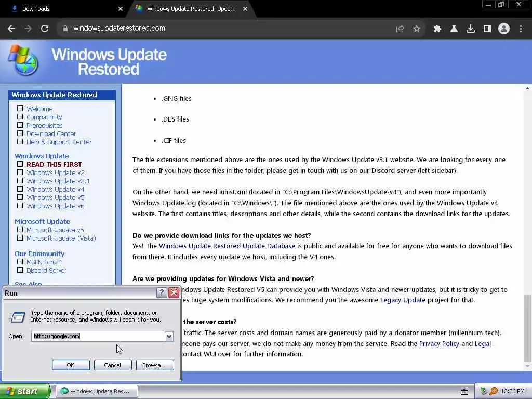
Task: Click the box icon beside READ THIS FIRST
Action: (x=20, y=164)
